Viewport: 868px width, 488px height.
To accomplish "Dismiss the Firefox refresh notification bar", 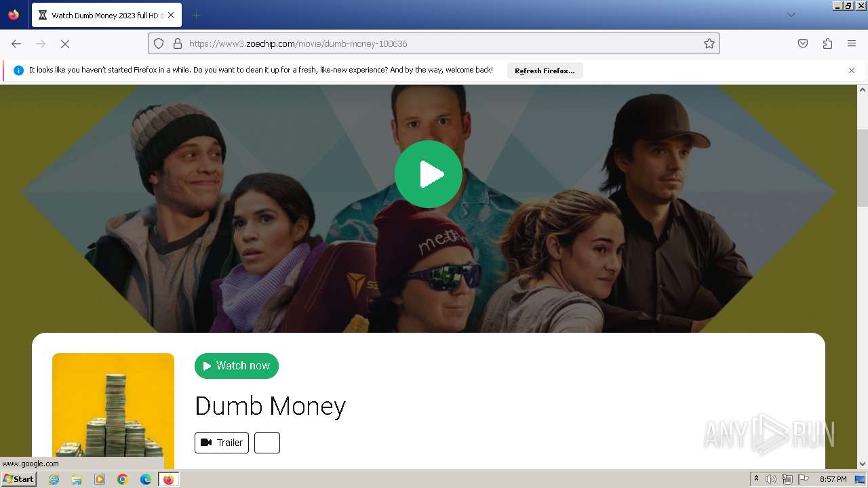I will pos(852,70).
